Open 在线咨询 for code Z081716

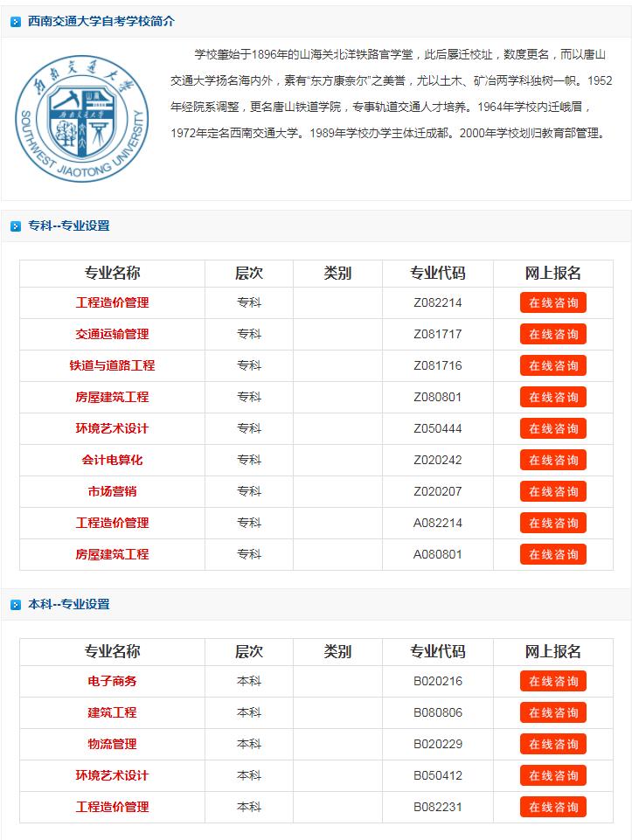point(552,366)
